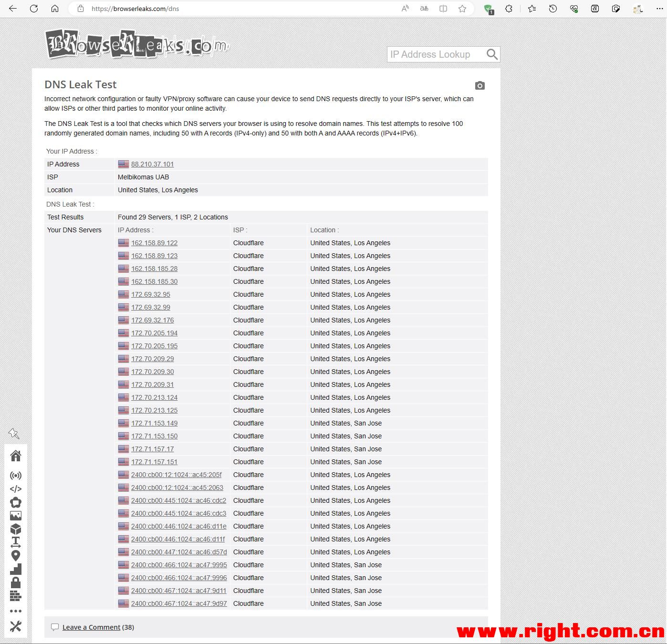Open the sidebar font text-width icon
Screen dimensions: 667x644
[x=16, y=542]
